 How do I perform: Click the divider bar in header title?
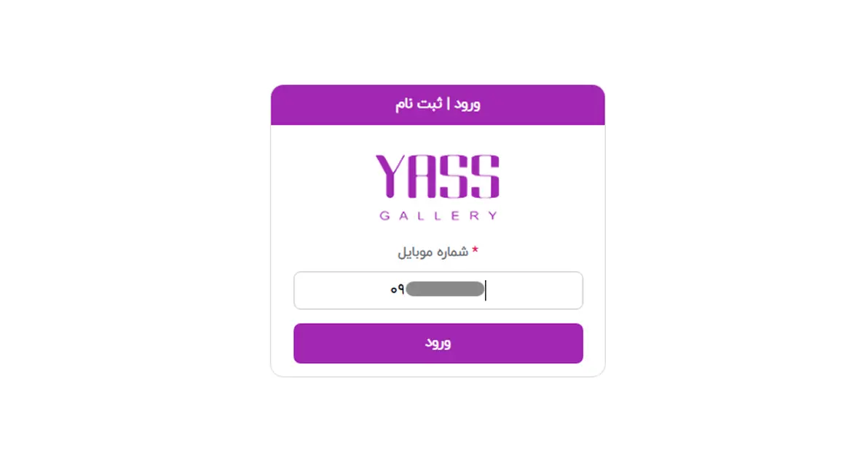449,103
